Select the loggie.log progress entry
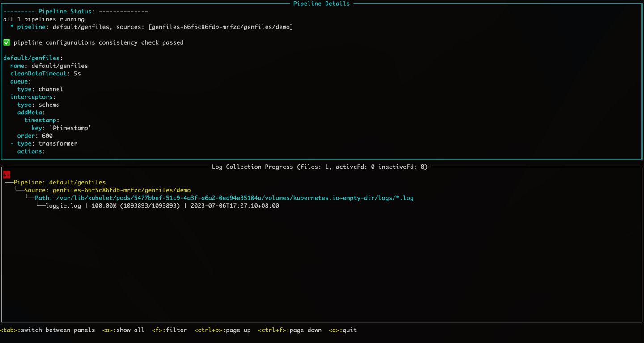This screenshot has width=644, height=343. click(64, 206)
